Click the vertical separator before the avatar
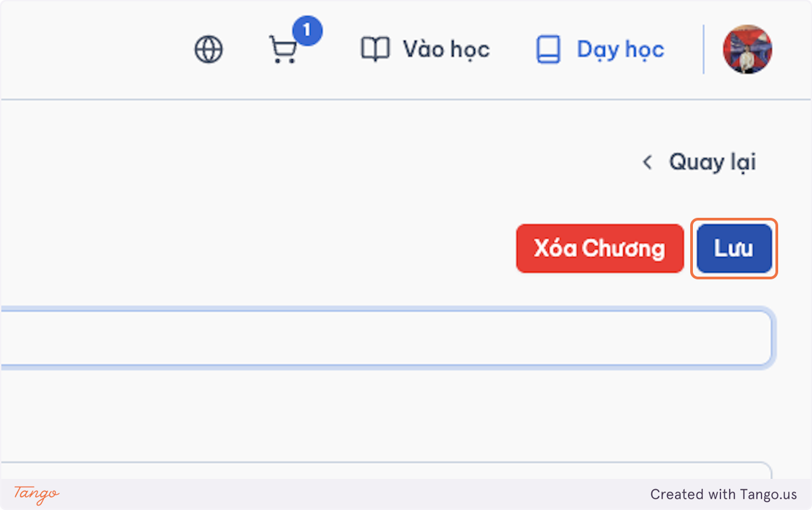This screenshot has height=510, width=812. pos(704,49)
